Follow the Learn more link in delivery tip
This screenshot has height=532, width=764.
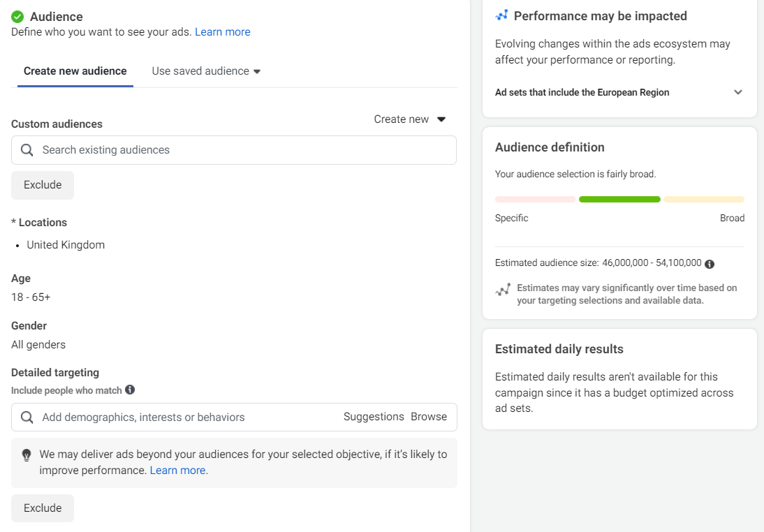coord(179,471)
